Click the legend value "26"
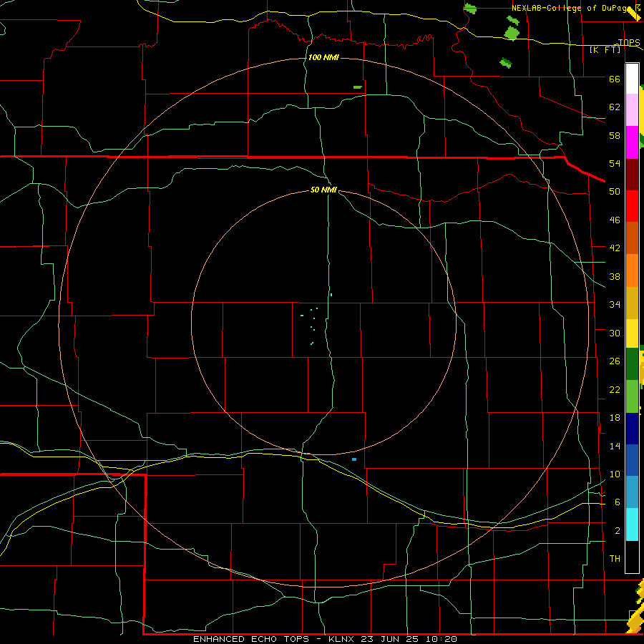Image resolution: width=644 pixels, height=644 pixels. pos(615,361)
